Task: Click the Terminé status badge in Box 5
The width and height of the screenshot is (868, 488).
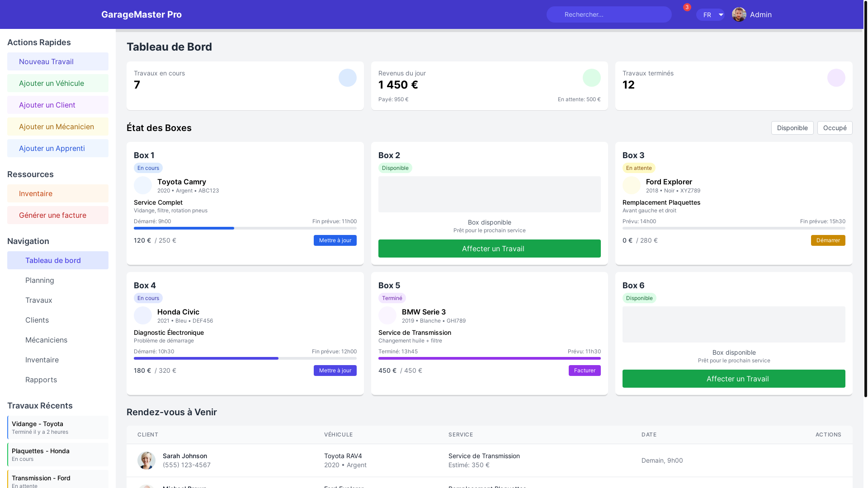Action: [392, 298]
